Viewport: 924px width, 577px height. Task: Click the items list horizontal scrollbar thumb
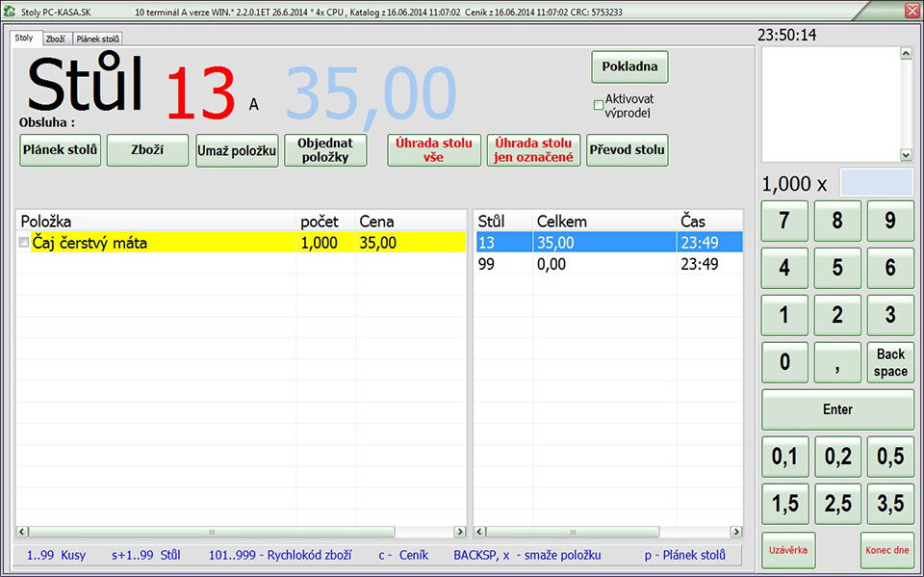pyautogui.click(x=212, y=532)
